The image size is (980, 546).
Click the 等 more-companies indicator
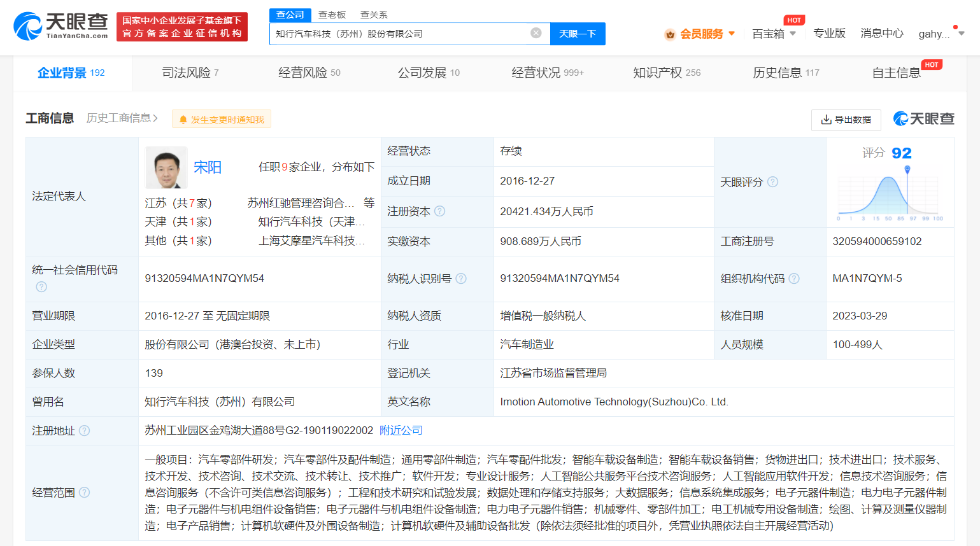coord(369,203)
